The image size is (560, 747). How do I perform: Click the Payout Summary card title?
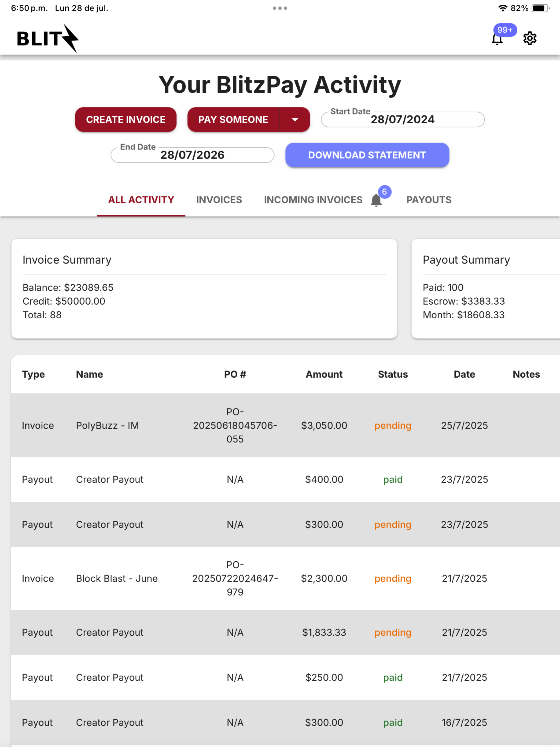click(466, 260)
